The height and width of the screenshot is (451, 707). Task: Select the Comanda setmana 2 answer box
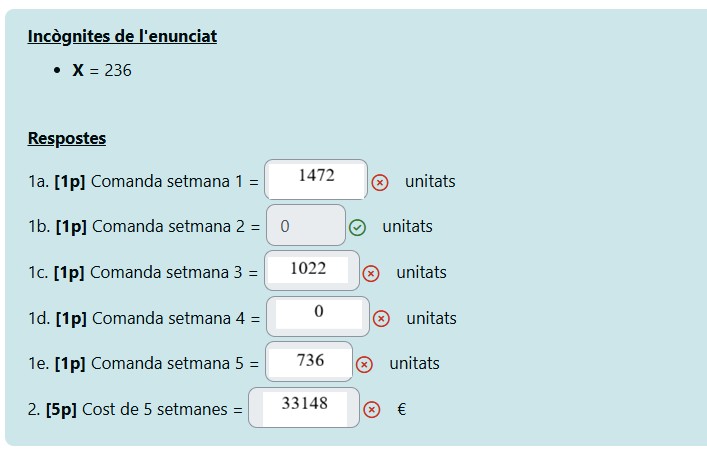pyautogui.click(x=305, y=226)
